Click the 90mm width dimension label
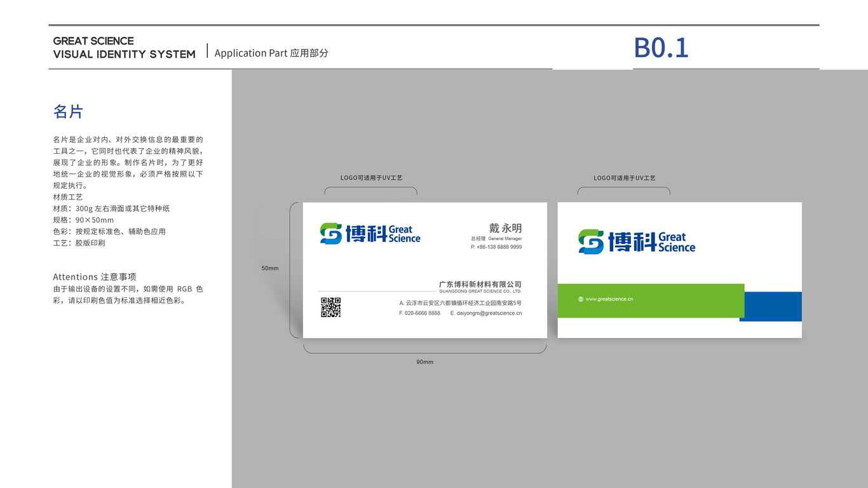 (x=425, y=362)
